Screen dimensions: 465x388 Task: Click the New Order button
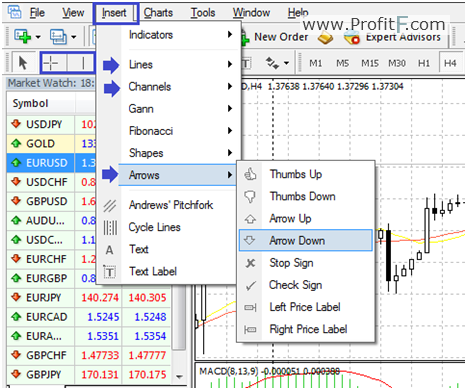pos(274,37)
